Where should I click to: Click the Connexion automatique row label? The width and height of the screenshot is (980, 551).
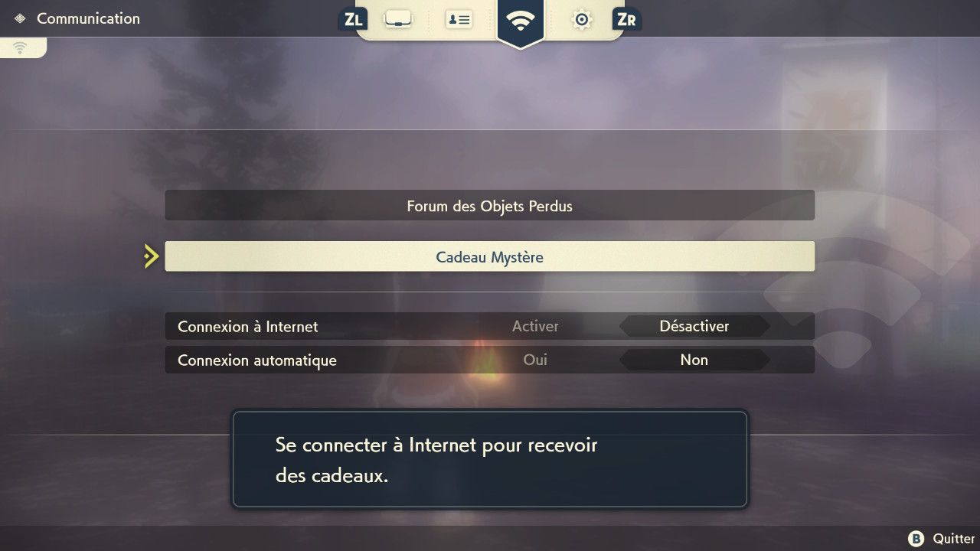pyautogui.click(x=257, y=360)
